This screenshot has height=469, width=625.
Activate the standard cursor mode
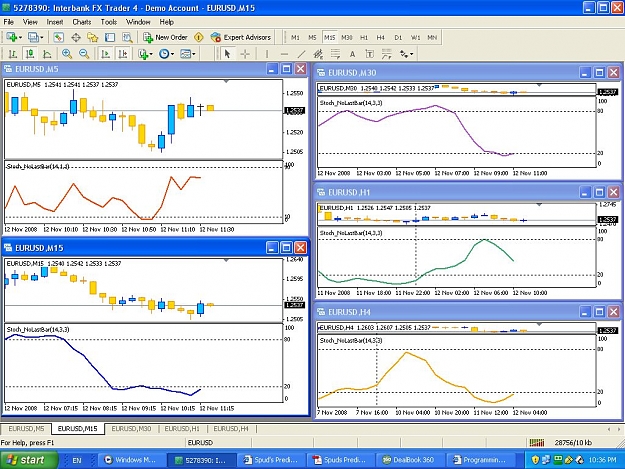click(228, 54)
